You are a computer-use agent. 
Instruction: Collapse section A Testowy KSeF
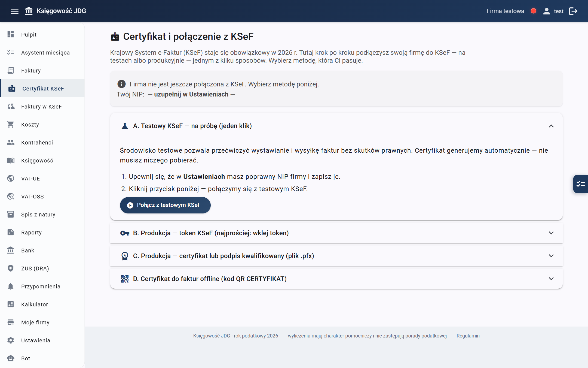551,126
